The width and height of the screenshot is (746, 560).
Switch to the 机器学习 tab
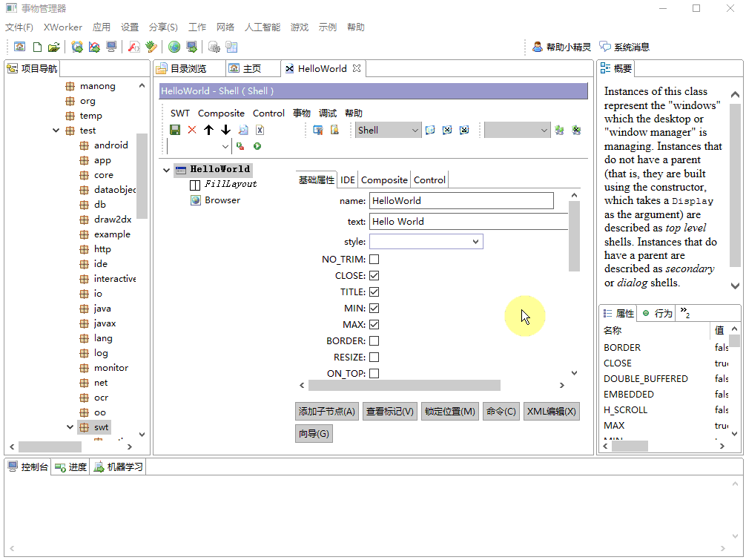tap(119, 467)
